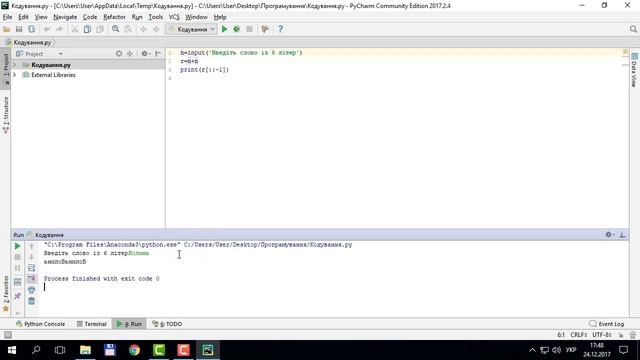This screenshot has height=360, width=640.
Task: Run Кодування with green toolbar play button
Action: 224,29
